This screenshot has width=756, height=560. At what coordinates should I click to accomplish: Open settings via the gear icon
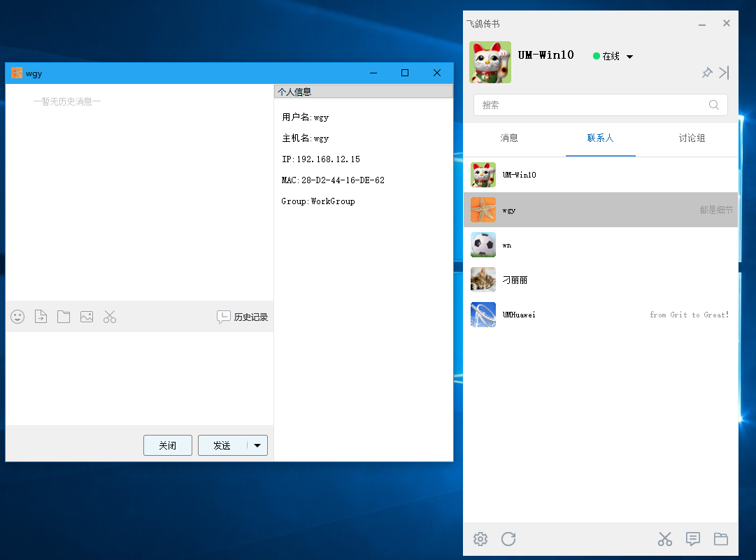click(x=480, y=539)
